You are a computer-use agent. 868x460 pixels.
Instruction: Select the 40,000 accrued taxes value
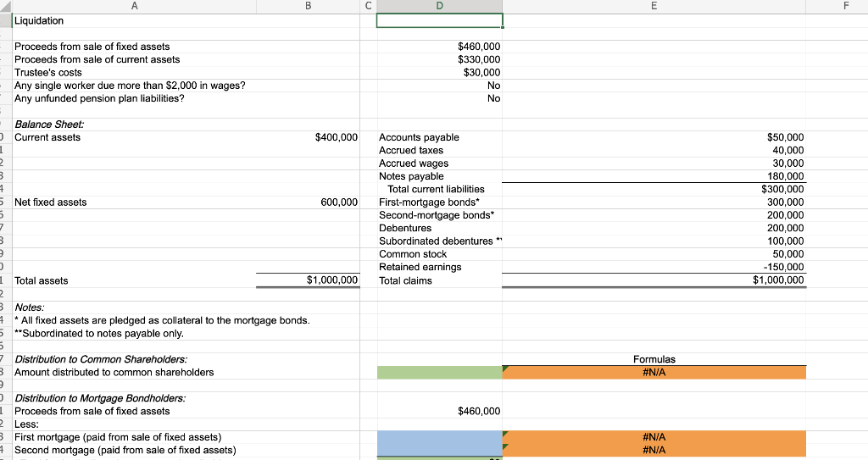coord(788,150)
